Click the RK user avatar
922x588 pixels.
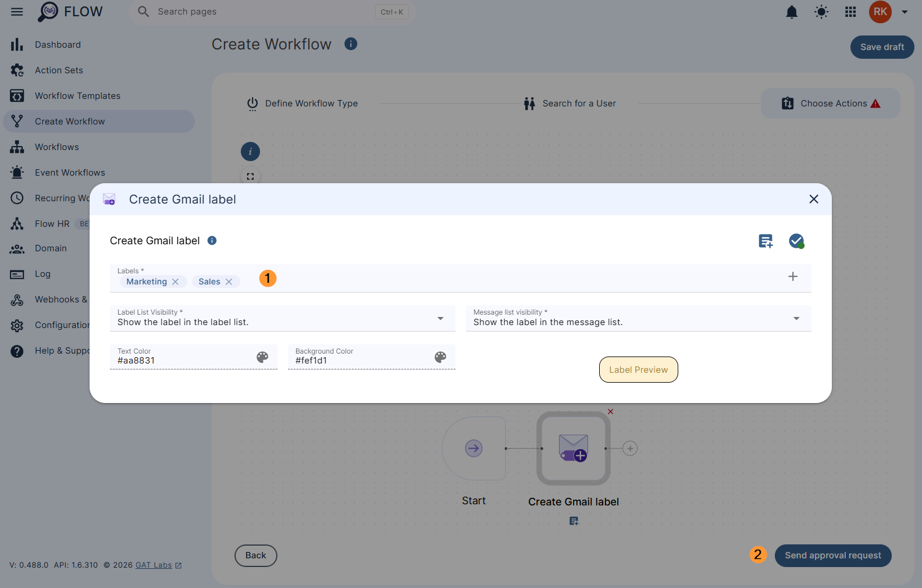[x=880, y=12]
